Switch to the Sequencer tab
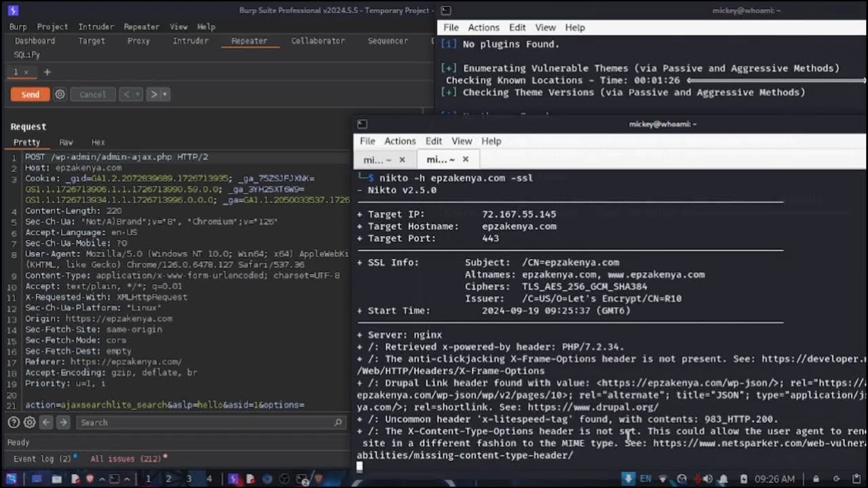Screen dimensions: 868x488 (x=387, y=41)
